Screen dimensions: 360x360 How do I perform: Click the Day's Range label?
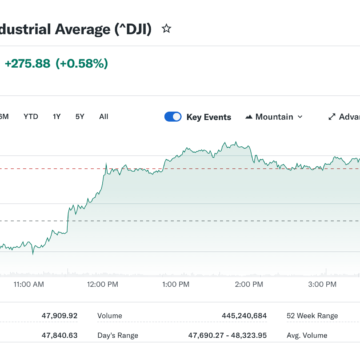point(118,336)
